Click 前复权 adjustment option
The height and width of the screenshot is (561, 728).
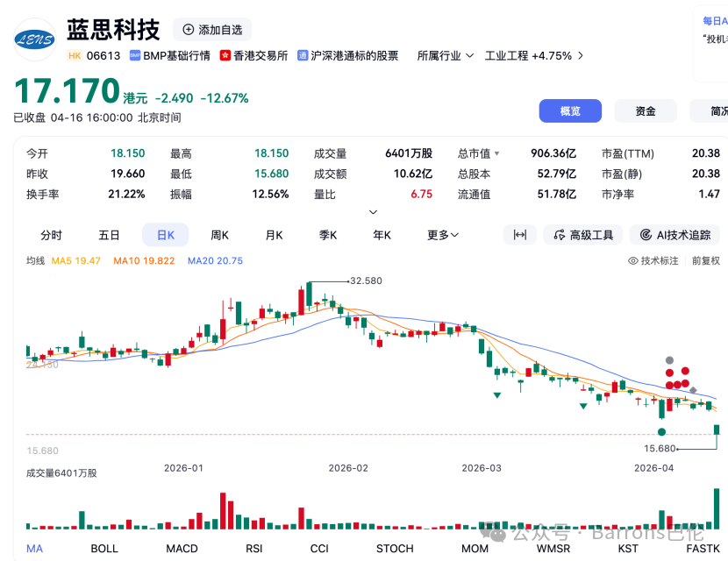pos(706,261)
